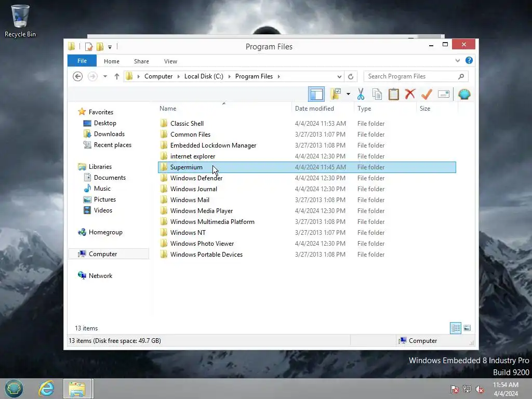Select Desktop in the navigation pane
532x399 pixels.
point(105,123)
